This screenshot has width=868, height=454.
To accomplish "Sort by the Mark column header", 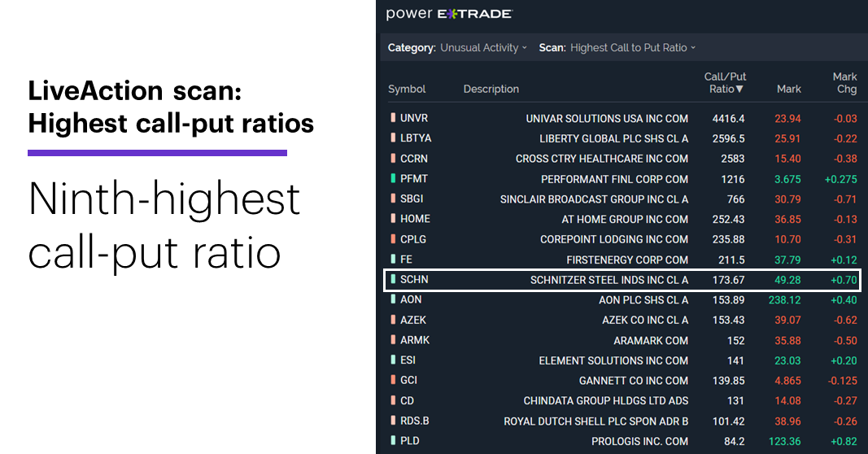I will pyautogui.click(x=789, y=89).
